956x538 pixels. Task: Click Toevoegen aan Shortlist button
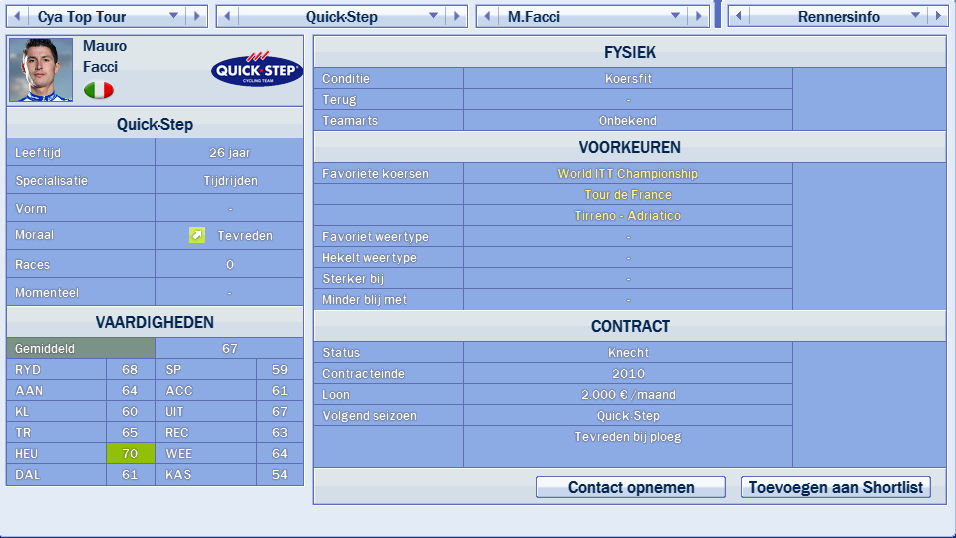[836, 488]
